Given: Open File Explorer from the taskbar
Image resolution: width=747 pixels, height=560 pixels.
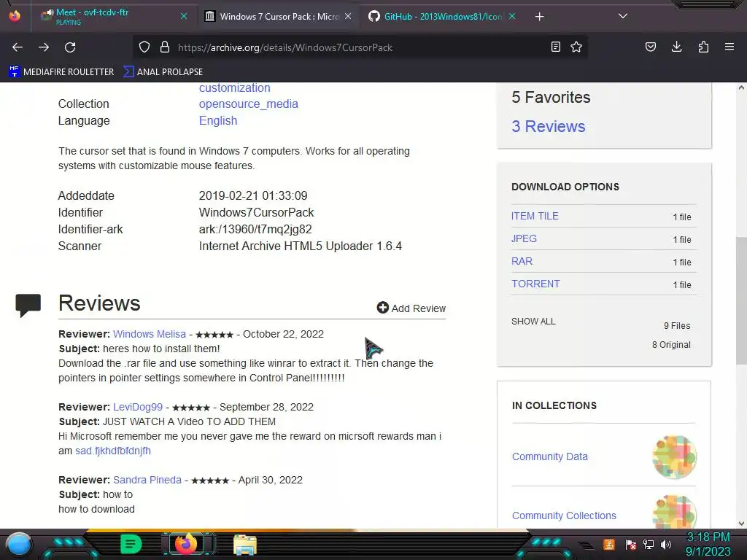Looking at the screenshot, I should [x=245, y=545].
